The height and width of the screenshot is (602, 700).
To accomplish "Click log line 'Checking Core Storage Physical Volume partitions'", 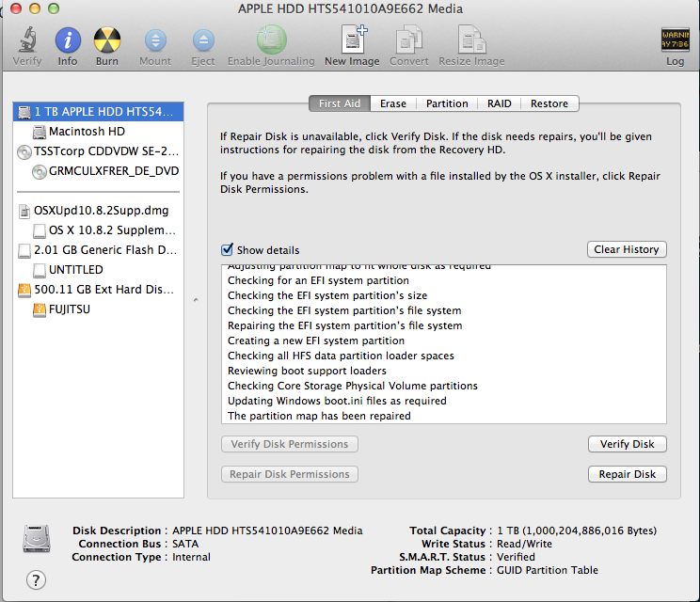I will (352, 386).
